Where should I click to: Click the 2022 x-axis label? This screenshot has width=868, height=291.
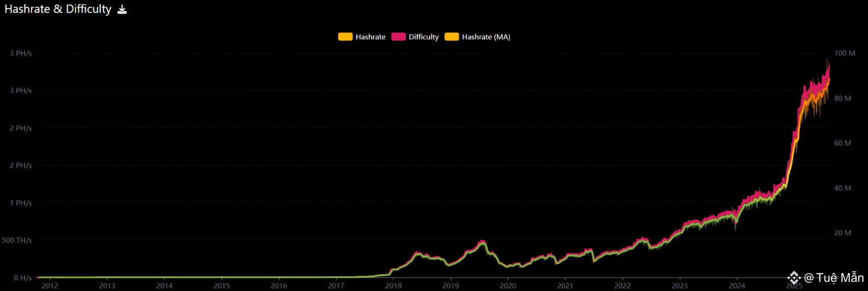point(623,286)
